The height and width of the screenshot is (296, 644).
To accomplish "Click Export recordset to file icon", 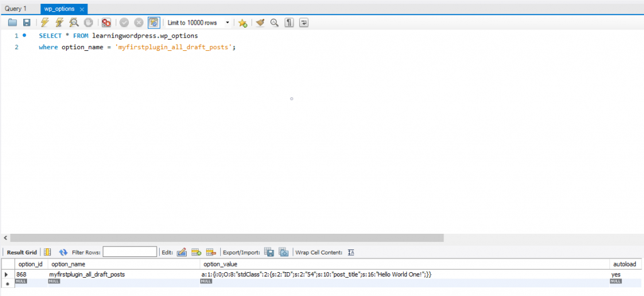I will pyautogui.click(x=269, y=252).
